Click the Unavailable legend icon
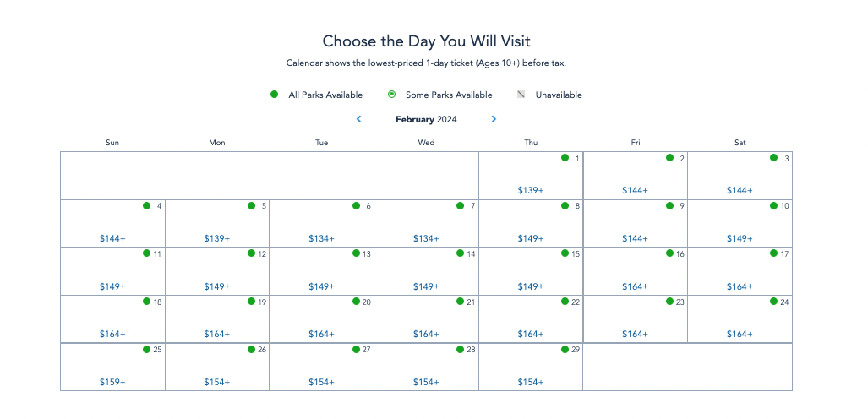The height and width of the screenshot is (419, 868). 521,95
